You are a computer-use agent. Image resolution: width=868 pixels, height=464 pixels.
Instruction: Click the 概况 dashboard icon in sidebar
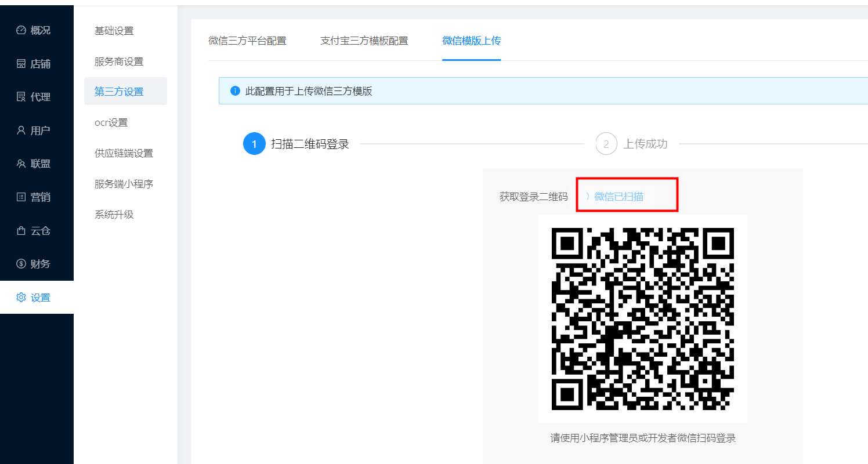[21, 30]
